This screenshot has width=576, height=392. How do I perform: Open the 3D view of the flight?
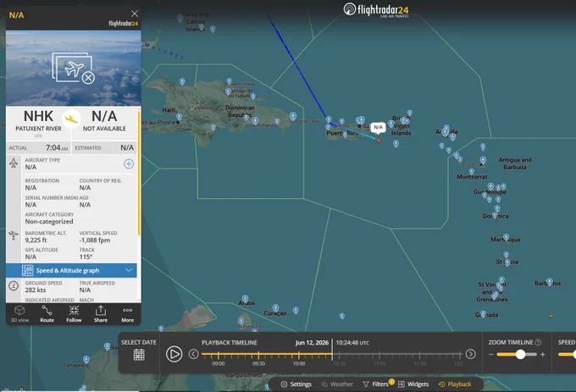tap(19, 314)
